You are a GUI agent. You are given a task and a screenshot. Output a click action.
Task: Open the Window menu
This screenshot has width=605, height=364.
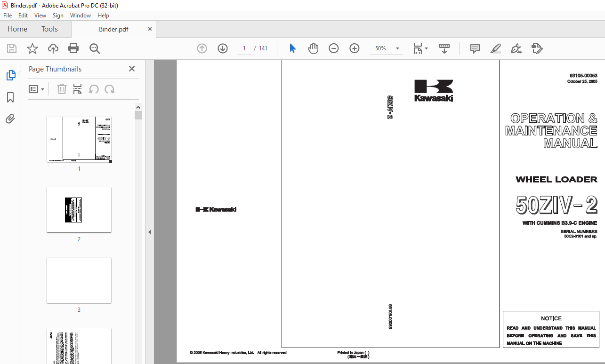click(81, 16)
